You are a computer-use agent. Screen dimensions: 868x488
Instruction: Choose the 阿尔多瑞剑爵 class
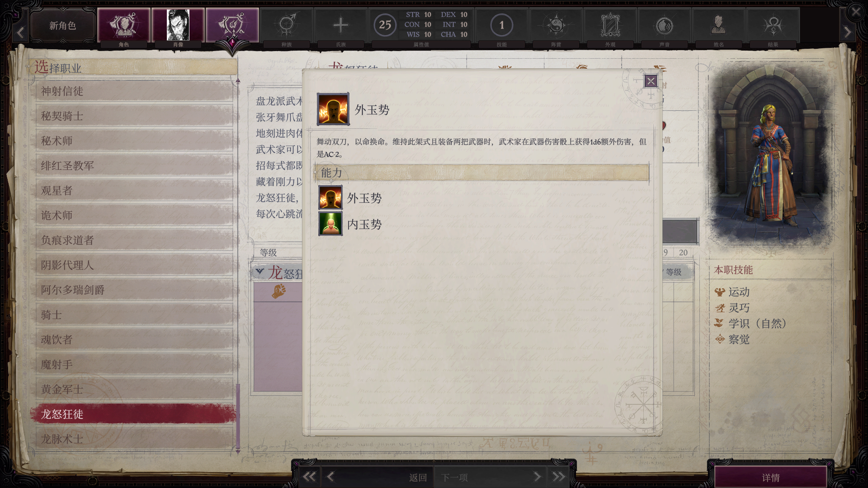135,290
